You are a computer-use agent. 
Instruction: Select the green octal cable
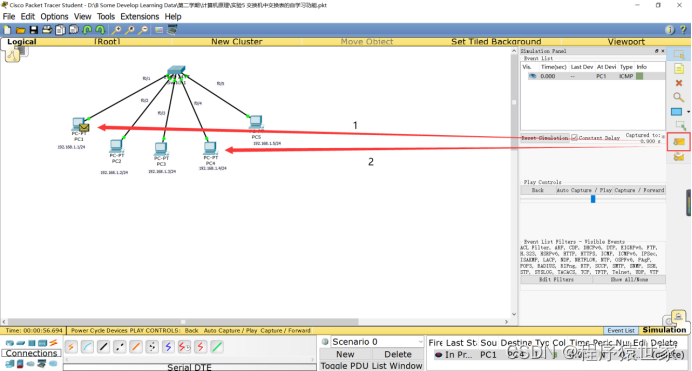(x=217, y=347)
